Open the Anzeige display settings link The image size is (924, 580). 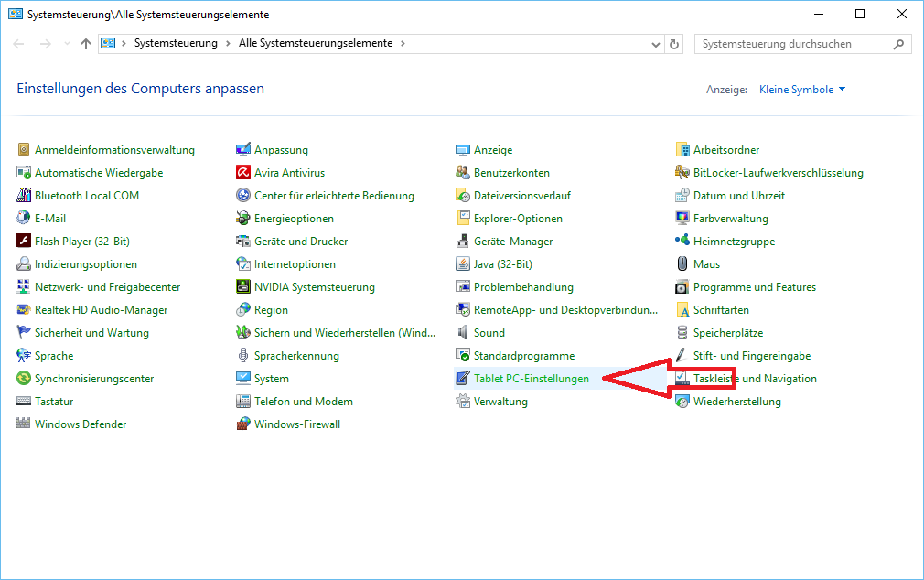[492, 150]
